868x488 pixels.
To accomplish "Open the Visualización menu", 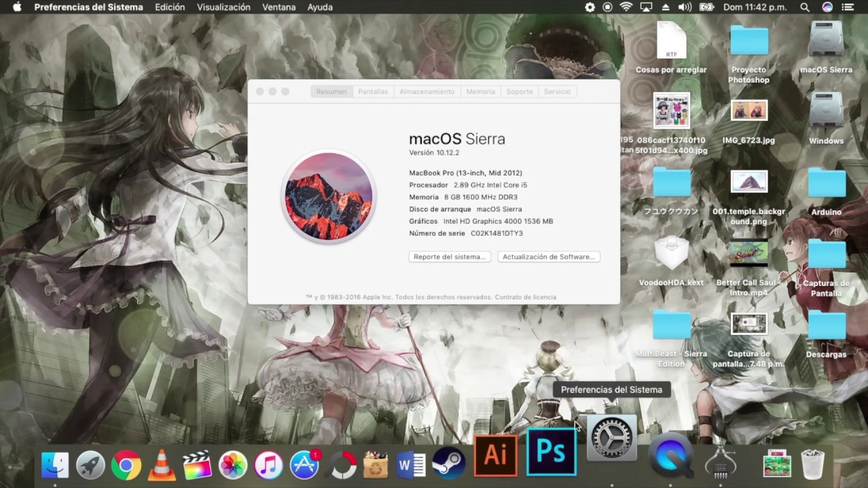I will [224, 7].
